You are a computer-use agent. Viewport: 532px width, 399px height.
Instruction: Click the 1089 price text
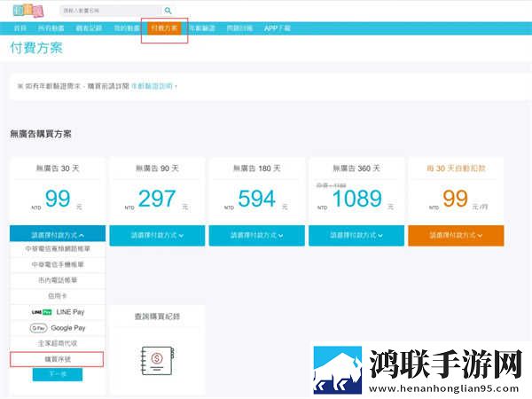pos(357,199)
